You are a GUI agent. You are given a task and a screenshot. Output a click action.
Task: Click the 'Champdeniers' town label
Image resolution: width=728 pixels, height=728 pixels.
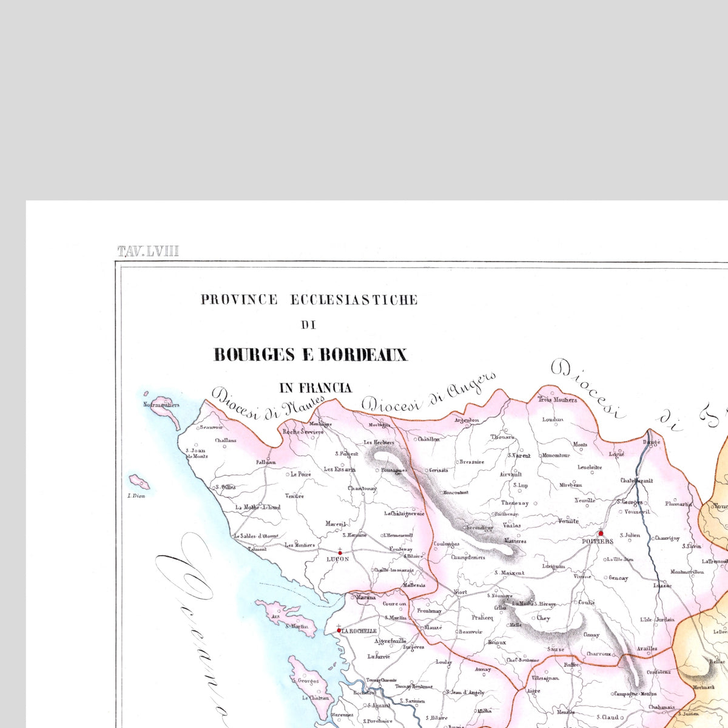point(468,557)
